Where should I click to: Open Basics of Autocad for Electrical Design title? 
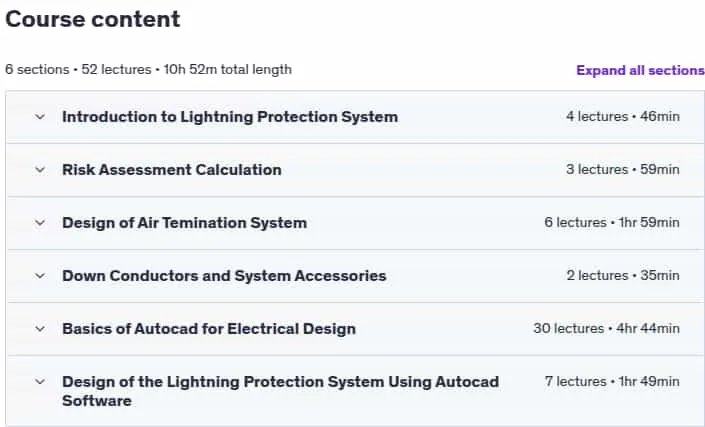209,329
